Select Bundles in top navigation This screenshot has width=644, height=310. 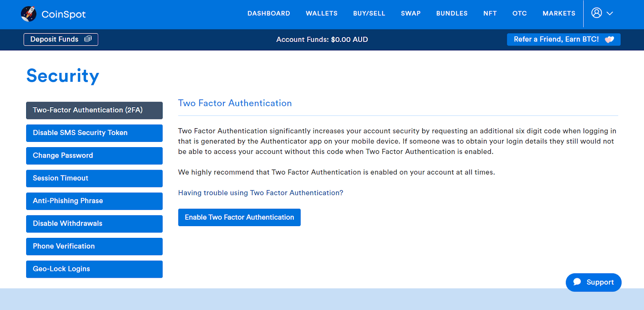[x=452, y=13]
